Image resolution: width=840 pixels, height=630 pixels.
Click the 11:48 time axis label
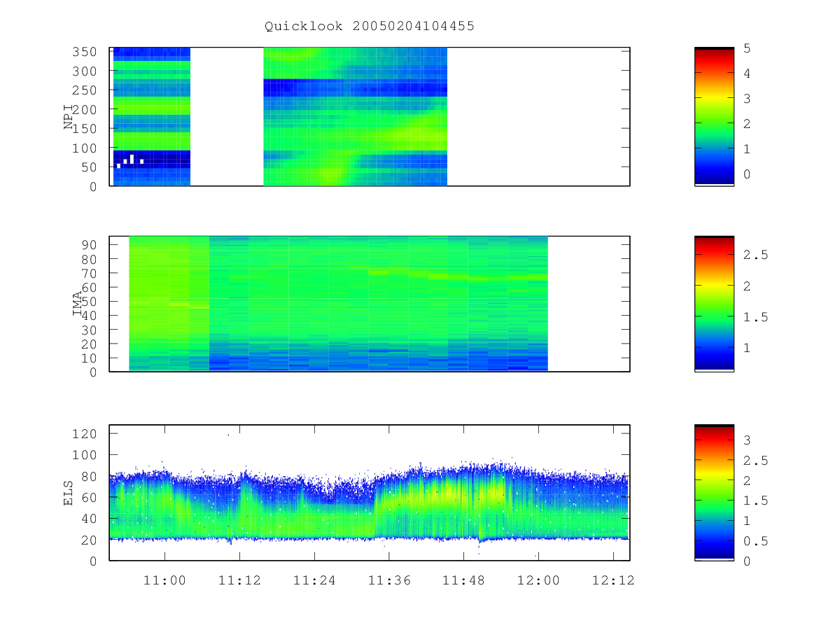463,580
